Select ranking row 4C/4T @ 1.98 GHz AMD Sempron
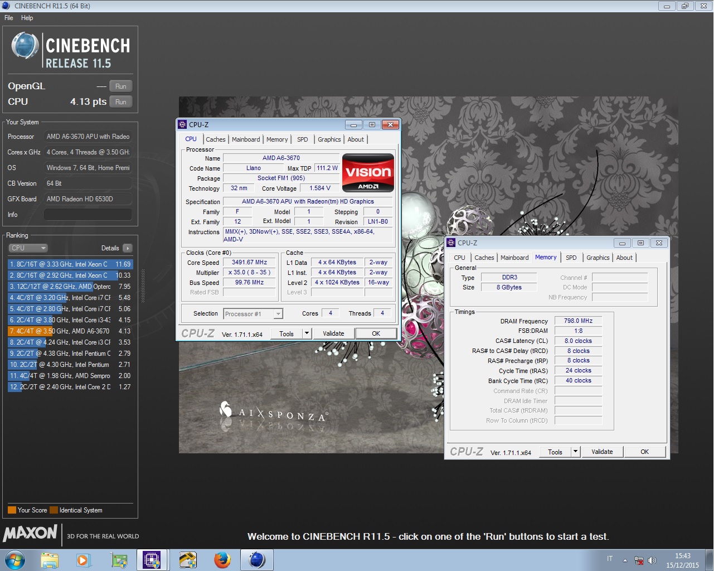The height and width of the screenshot is (571, 728). coord(70,376)
